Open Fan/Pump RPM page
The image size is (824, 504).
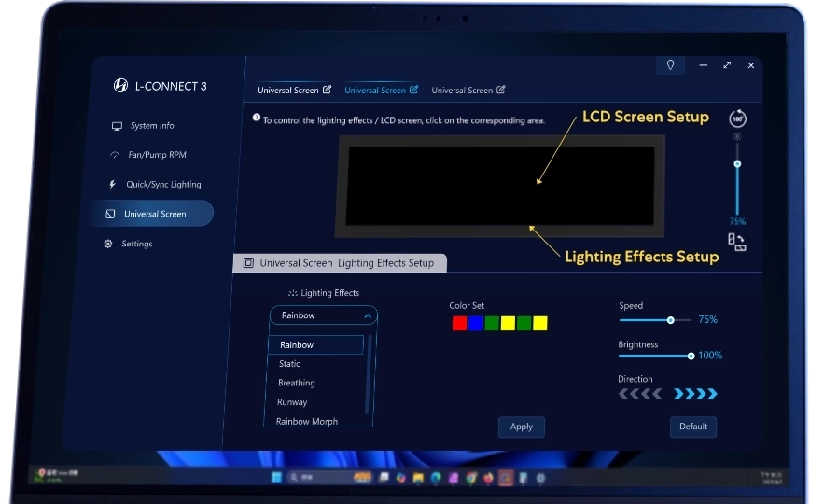pos(158,155)
